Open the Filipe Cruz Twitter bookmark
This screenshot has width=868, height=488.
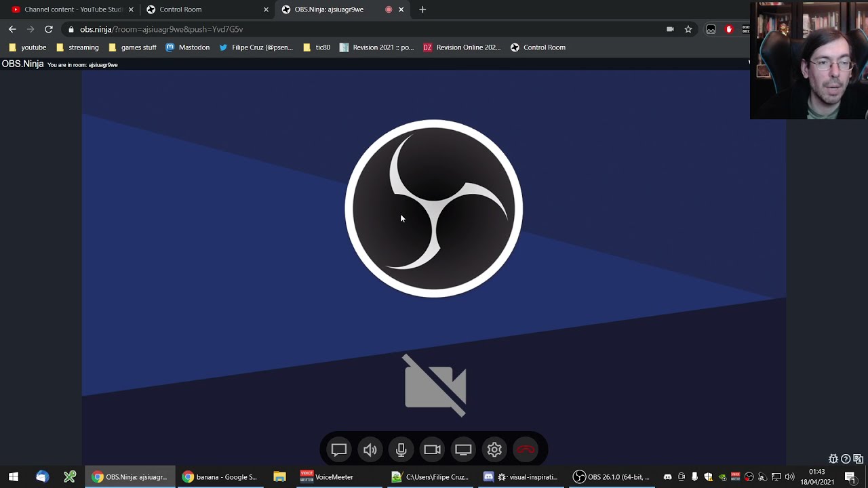click(x=256, y=47)
